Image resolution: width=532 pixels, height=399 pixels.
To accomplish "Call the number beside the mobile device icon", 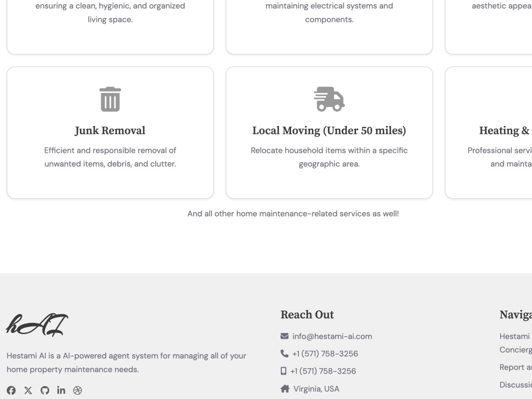I will (323, 371).
